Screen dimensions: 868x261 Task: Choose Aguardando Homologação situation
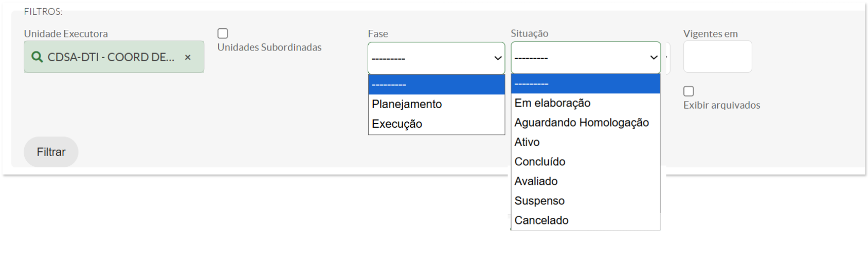582,123
